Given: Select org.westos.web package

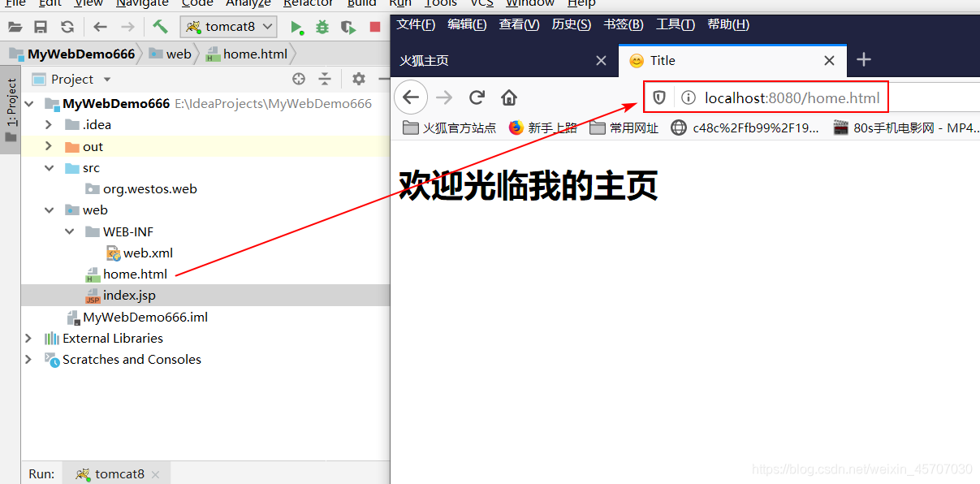Looking at the screenshot, I should coord(149,189).
